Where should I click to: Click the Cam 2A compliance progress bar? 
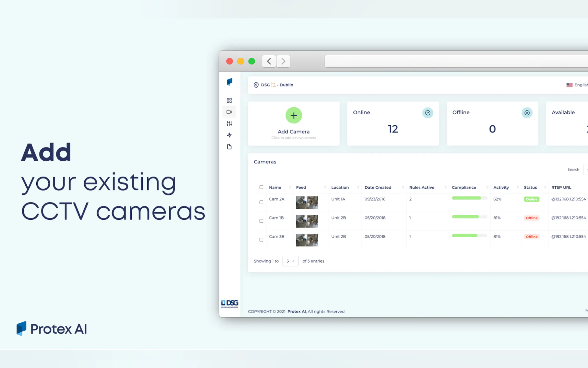(469, 198)
